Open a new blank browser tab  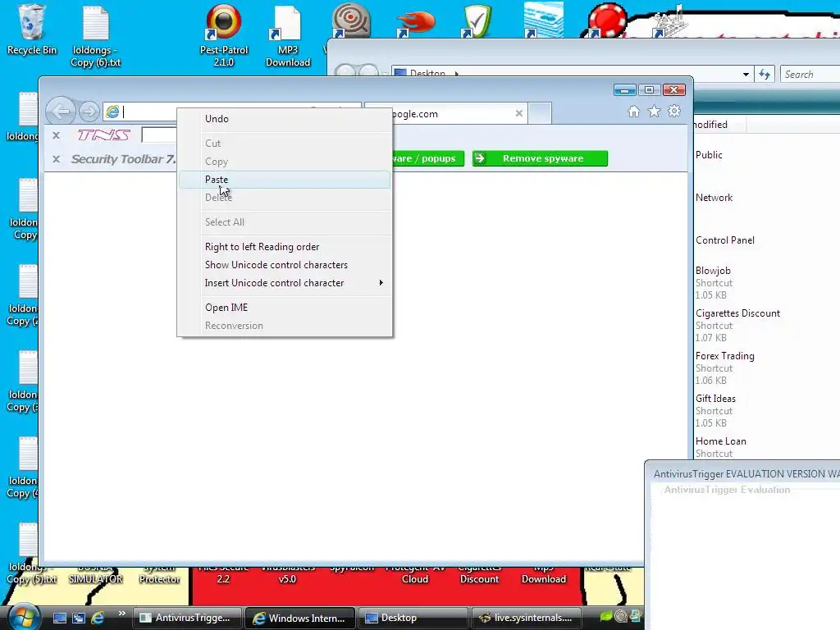coord(540,113)
